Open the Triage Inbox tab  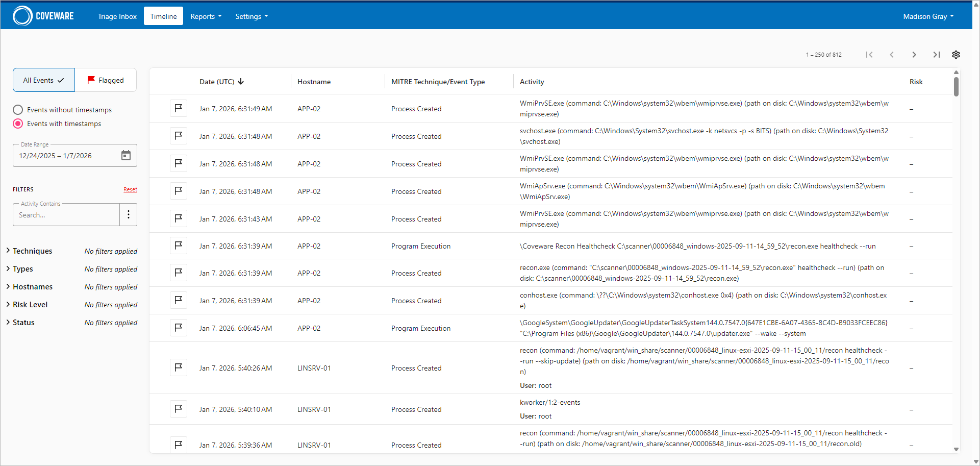point(117,16)
